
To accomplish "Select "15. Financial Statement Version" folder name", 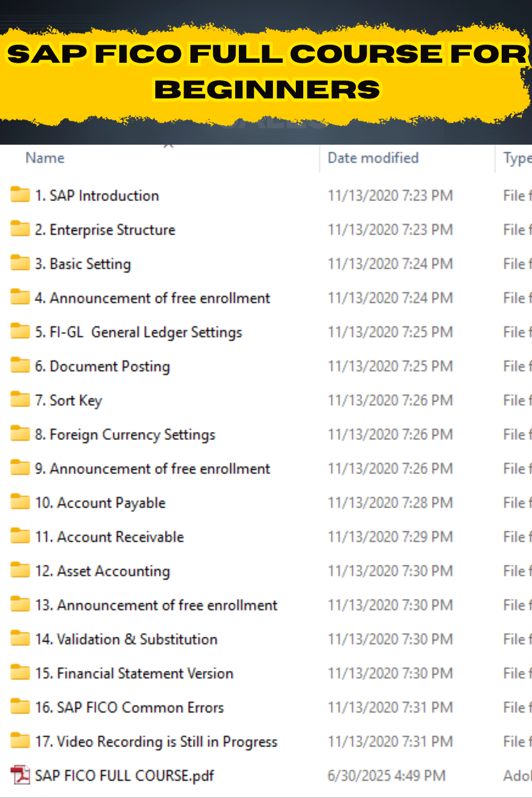I will pos(134,674).
